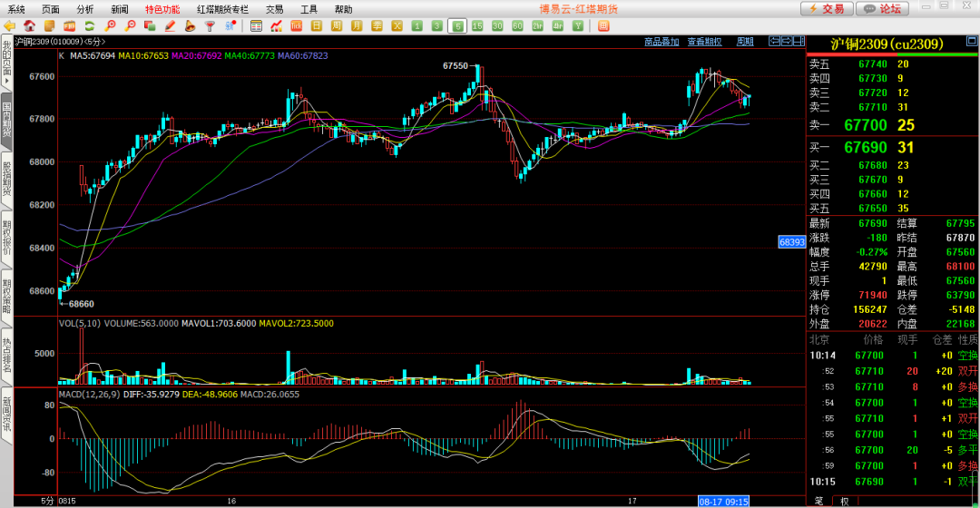The height and width of the screenshot is (508, 980).
Task: Click the 5分 period label at bottom-left
Action: [x=47, y=501]
